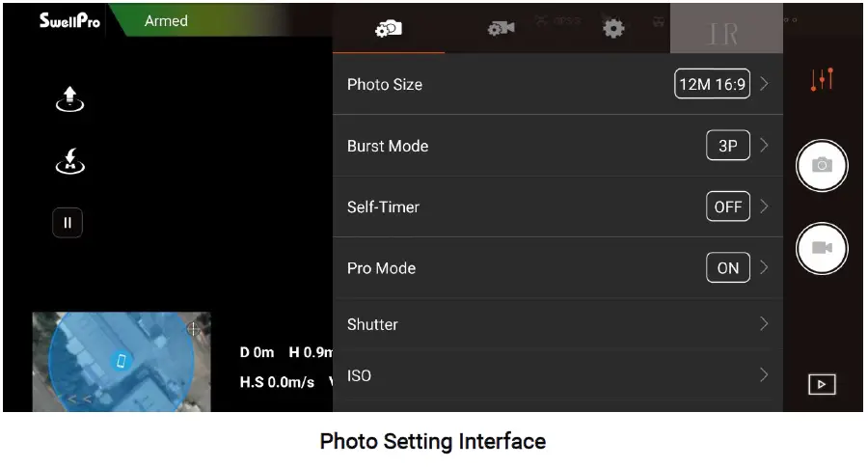Change the 12M 16:9 photo size value
Screen dimensions: 868x468
click(713, 84)
